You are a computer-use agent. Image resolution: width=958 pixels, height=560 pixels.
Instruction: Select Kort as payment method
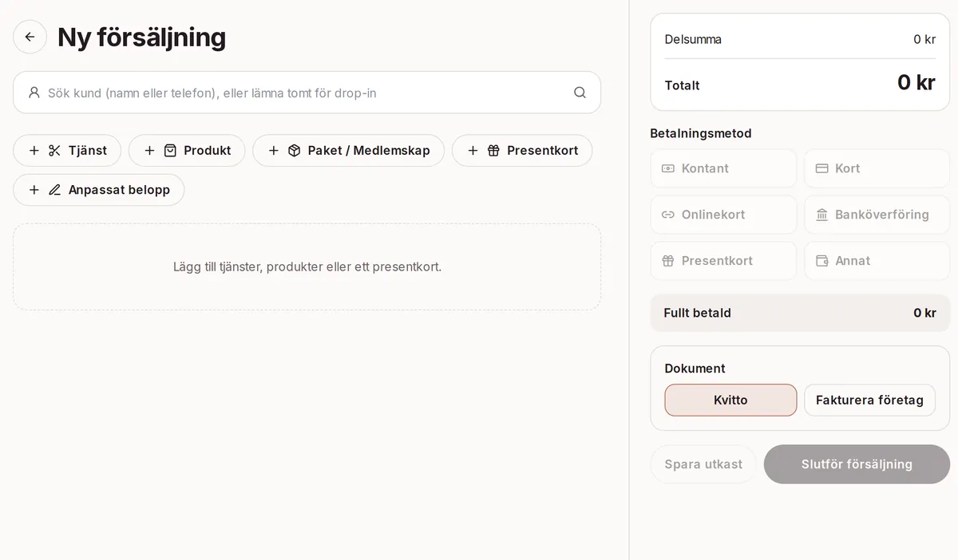[877, 168]
